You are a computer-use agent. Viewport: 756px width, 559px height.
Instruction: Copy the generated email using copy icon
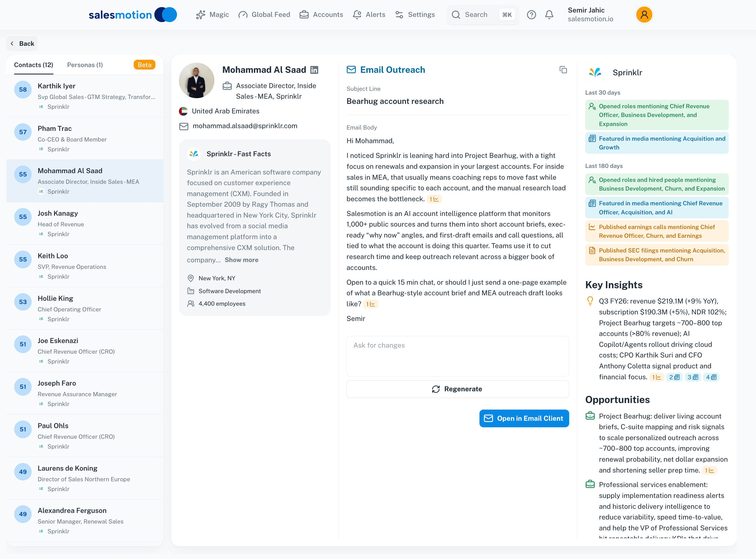[564, 70]
